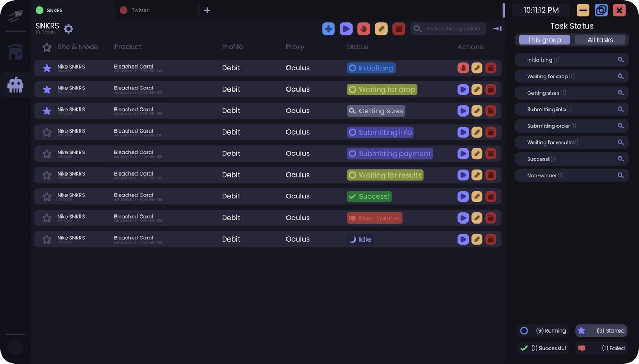Screen dimensions: 639x364
Task: Click the app logo in sidebar
Action: [15, 16]
